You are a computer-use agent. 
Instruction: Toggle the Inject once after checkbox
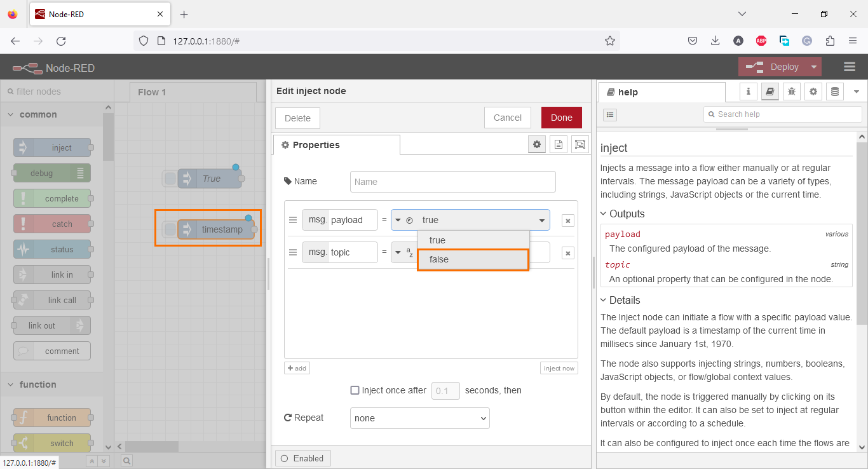(x=355, y=390)
